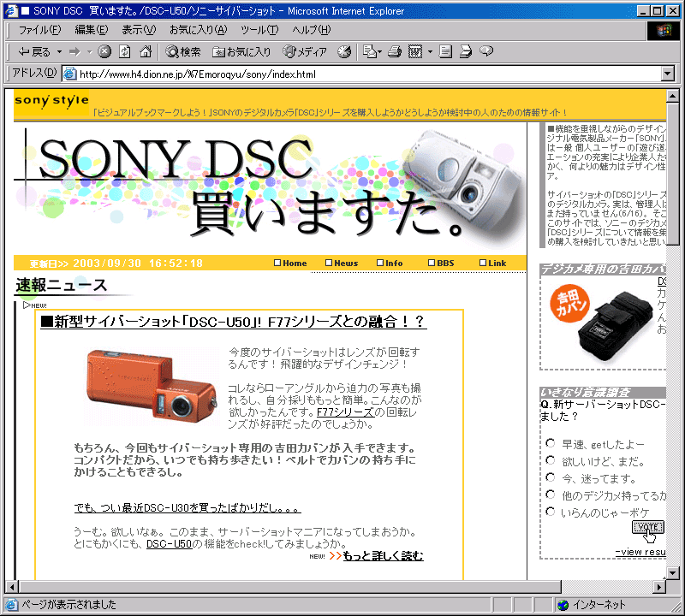Go to the Home page icon
The width and height of the screenshot is (685, 616).
(x=146, y=52)
